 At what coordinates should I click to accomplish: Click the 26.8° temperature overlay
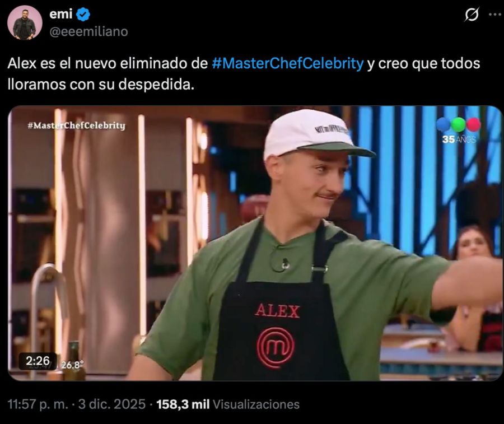72,365
